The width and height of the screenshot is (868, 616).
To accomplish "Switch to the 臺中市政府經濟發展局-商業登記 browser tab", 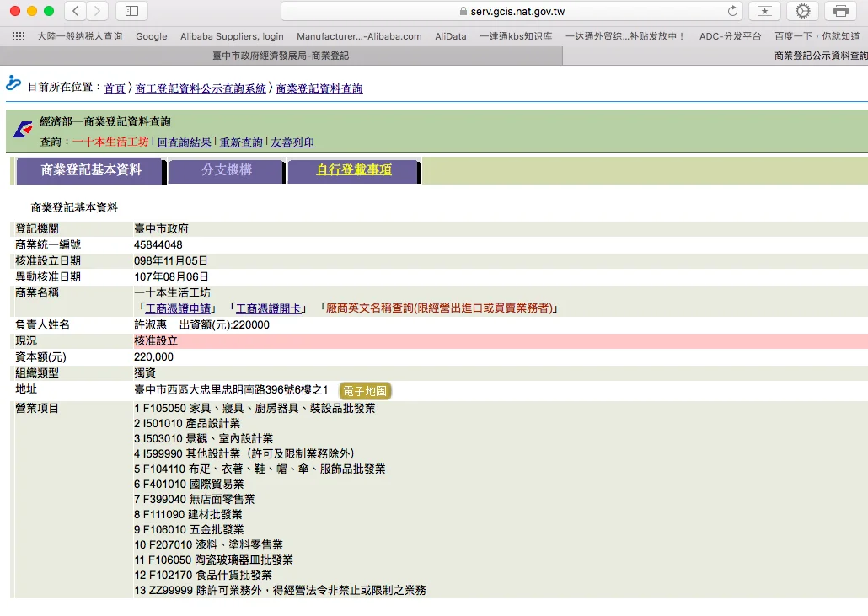I will tap(281, 56).
